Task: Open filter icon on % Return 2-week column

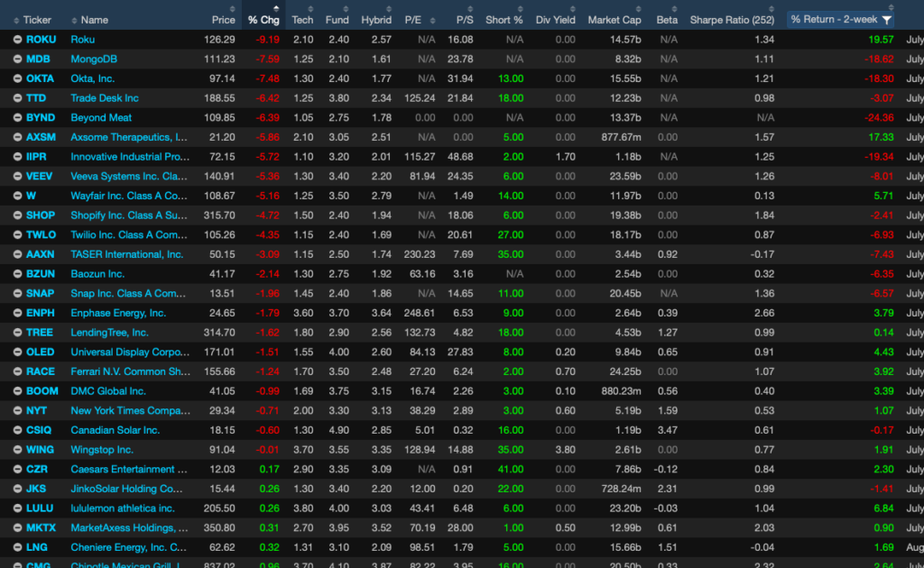Action: (886, 20)
